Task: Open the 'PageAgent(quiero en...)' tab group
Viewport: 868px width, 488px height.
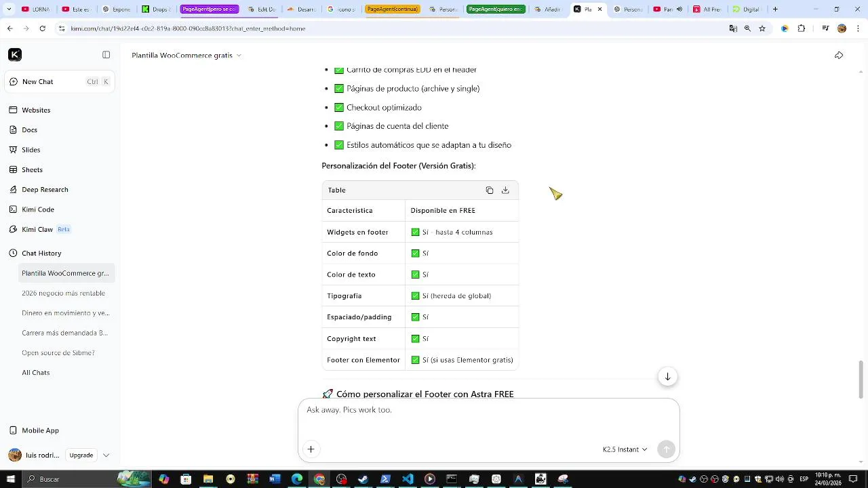Action: pos(496,9)
